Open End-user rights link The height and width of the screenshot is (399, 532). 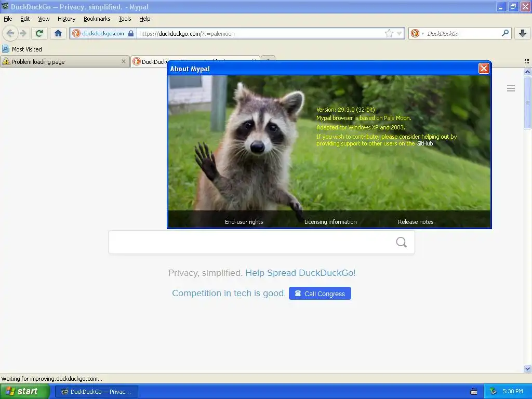(244, 222)
